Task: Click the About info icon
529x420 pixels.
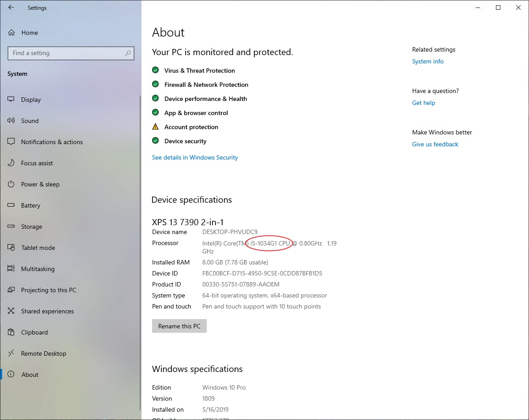Action: click(11, 375)
